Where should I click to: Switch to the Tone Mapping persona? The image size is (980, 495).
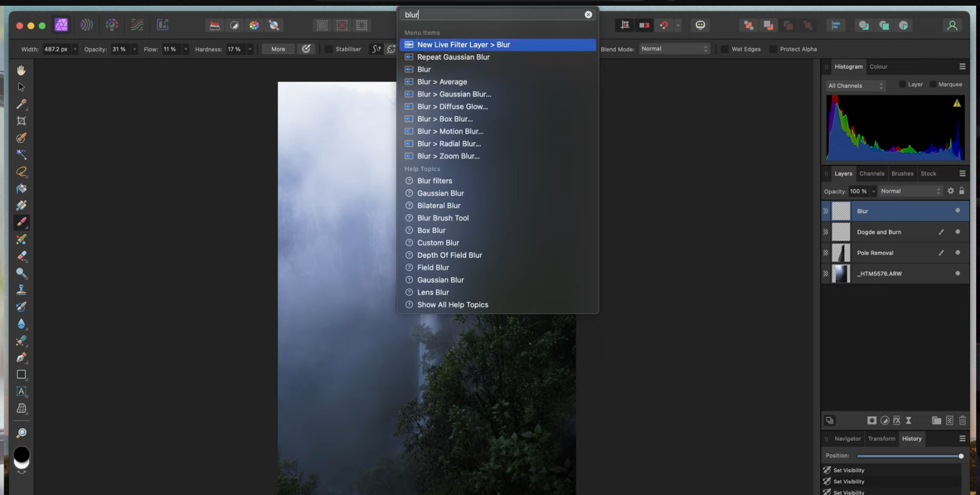137,25
